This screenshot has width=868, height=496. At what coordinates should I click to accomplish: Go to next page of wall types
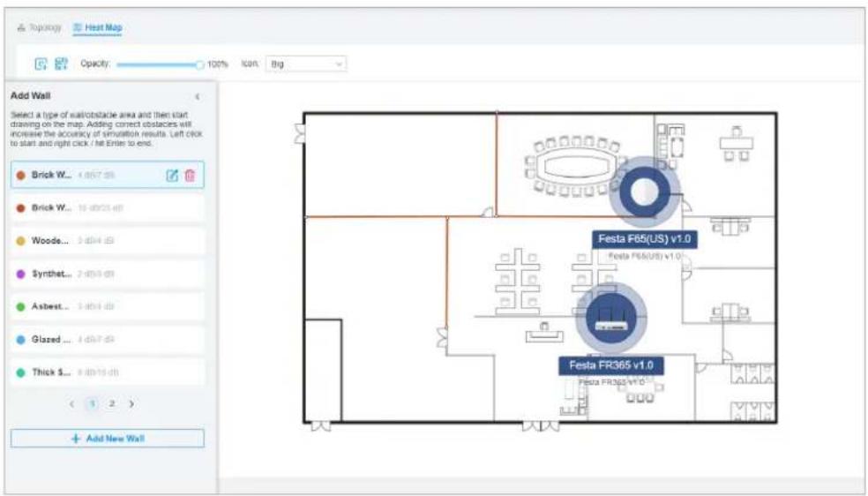(x=131, y=404)
